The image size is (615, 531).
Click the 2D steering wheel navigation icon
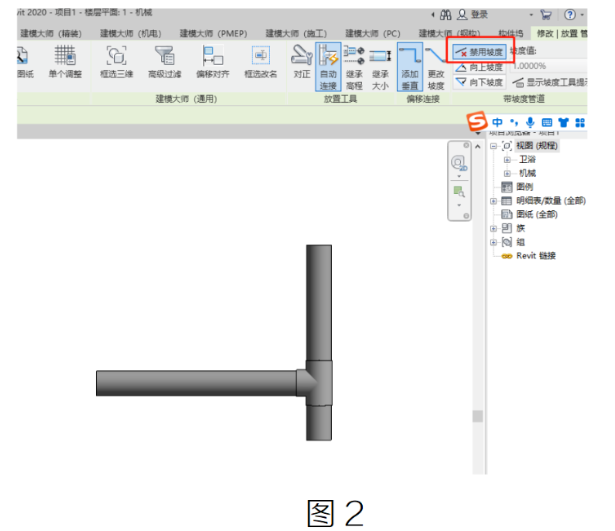pos(459,163)
